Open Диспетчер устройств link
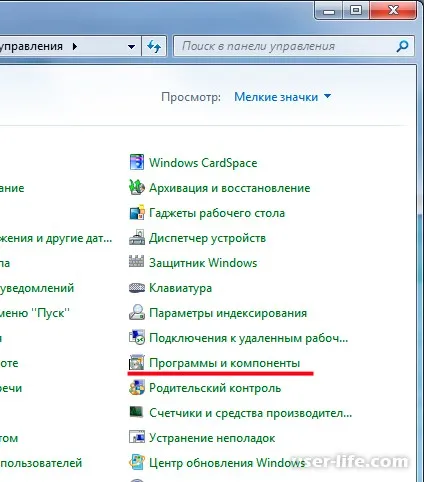The width and height of the screenshot is (424, 482). [207, 238]
